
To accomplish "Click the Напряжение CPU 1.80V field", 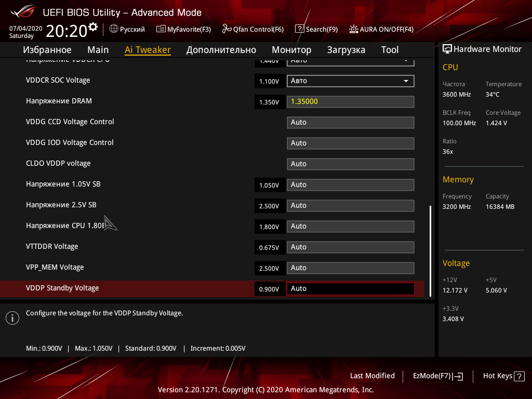I will tap(351, 227).
